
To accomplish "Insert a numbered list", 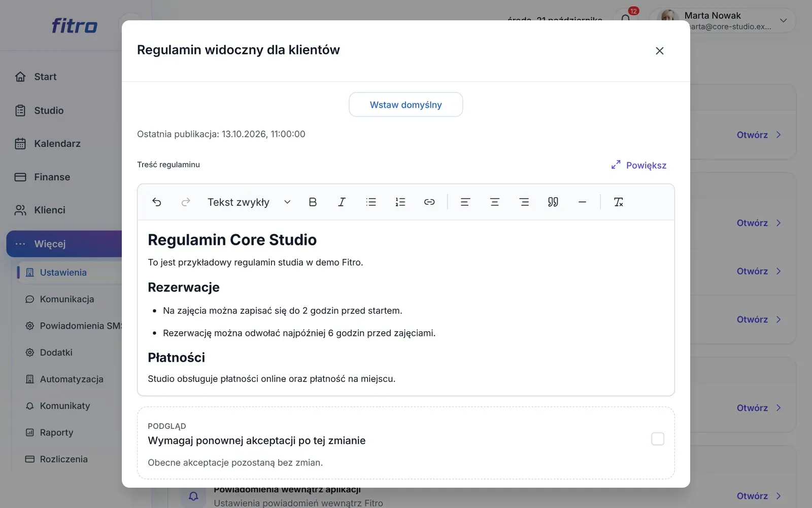I will coord(400,202).
